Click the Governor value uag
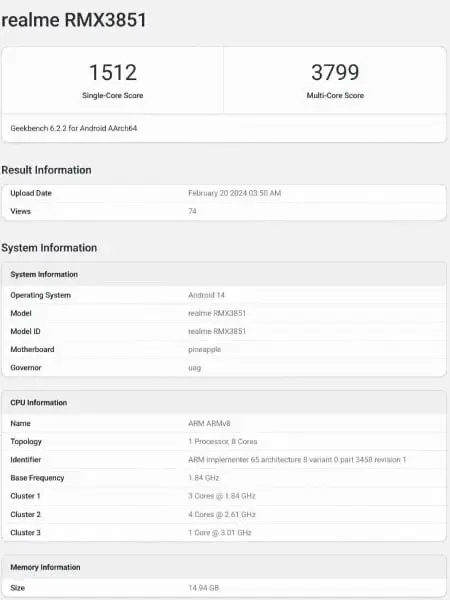The width and height of the screenshot is (450, 600). 194,368
